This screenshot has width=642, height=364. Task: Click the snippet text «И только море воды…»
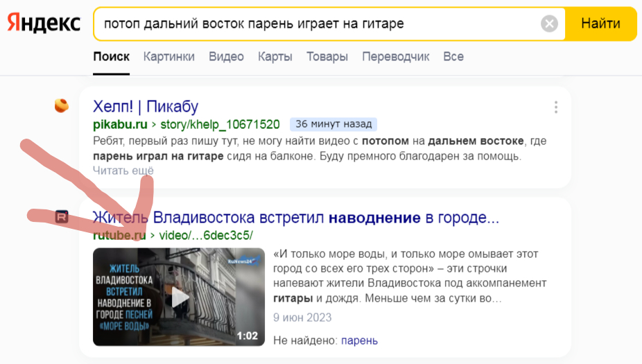[x=410, y=276]
